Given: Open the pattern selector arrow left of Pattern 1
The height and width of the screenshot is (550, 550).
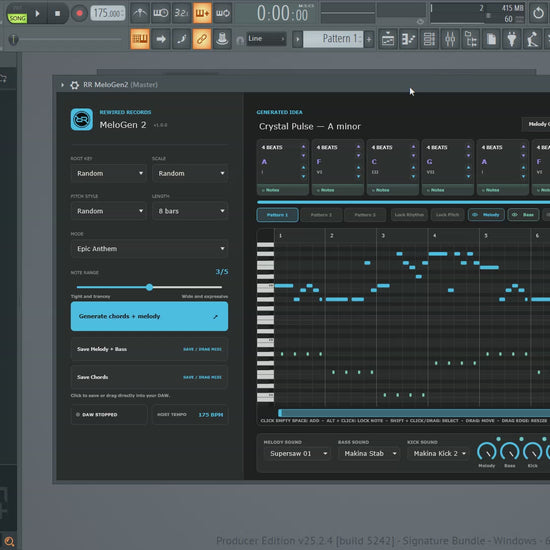Looking at the screenshot, I should [297, 39].
